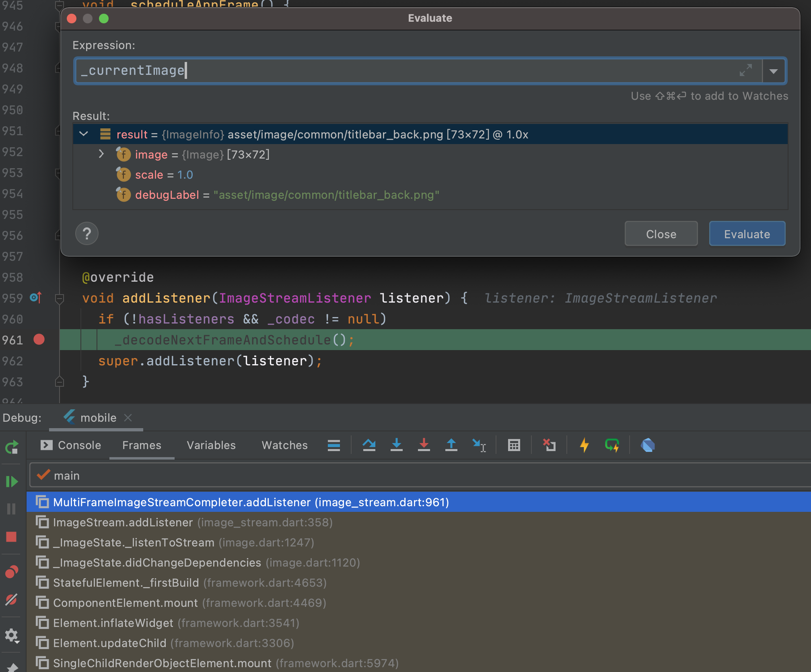
Task: Open the main thread selector dropdown
Action: point(420,476)
